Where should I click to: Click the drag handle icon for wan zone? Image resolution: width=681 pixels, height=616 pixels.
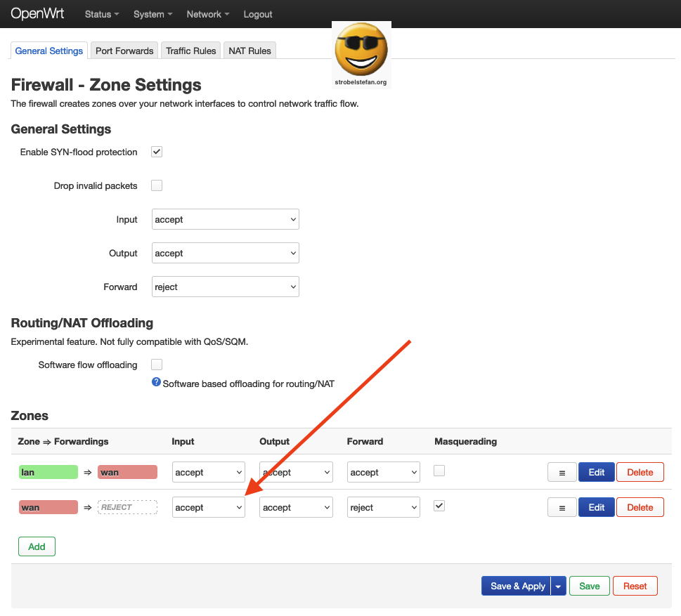tap(562, 508)
